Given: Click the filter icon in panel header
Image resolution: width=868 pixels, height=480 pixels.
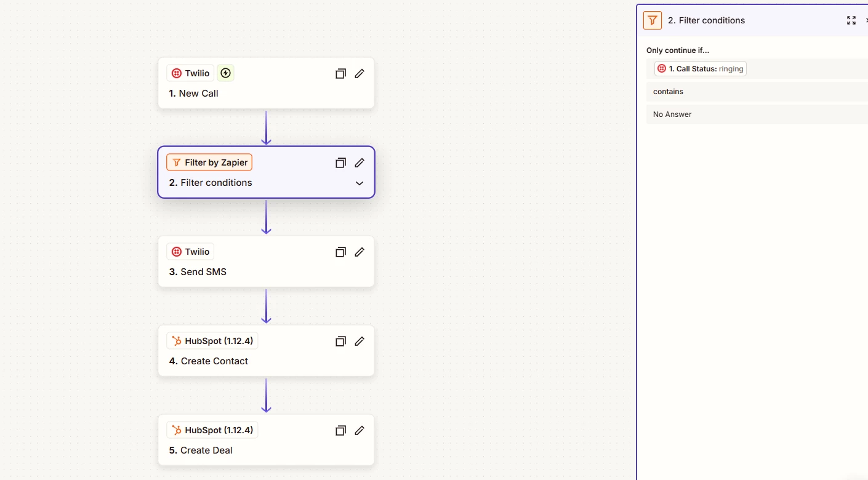Looking at the screenshot, I should pyautogui.click(x=653, y=20).
